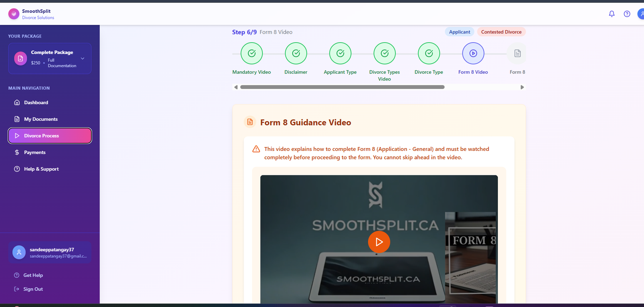Click the sandeeppatangay37 avatar icon

click(19, 252)
